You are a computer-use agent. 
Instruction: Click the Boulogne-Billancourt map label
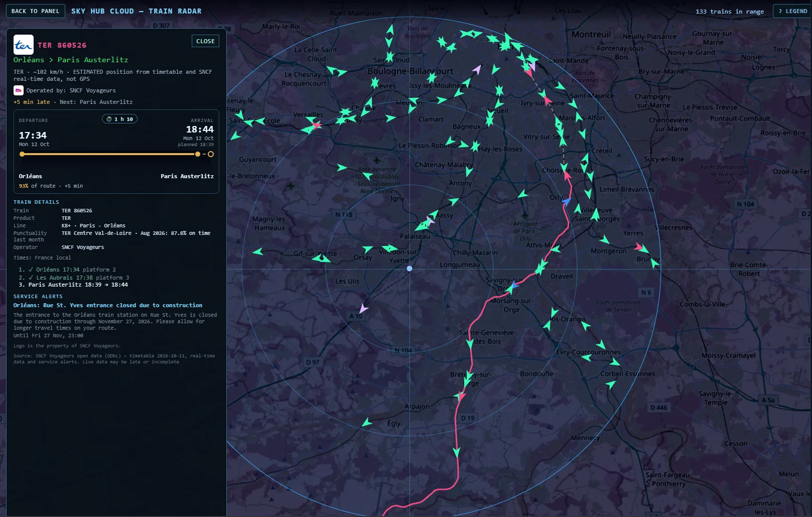click(411, 71)
